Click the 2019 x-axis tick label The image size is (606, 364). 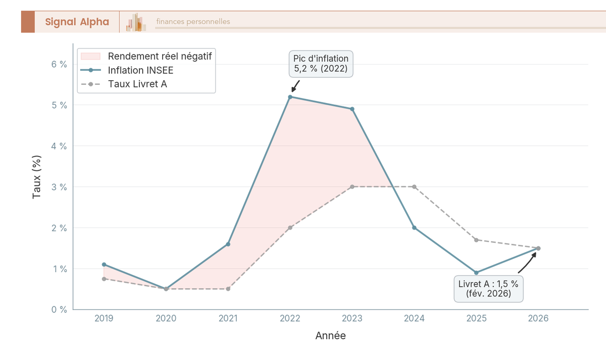(104, 319)
